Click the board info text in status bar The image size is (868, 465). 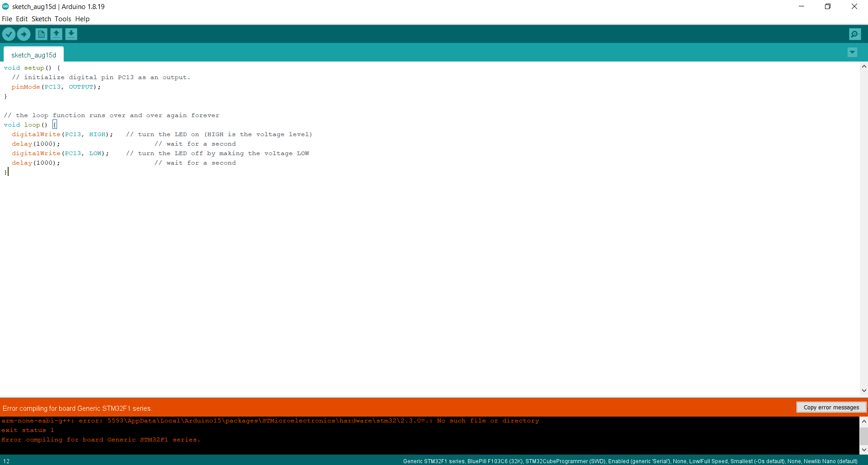(x=630, y=461)
